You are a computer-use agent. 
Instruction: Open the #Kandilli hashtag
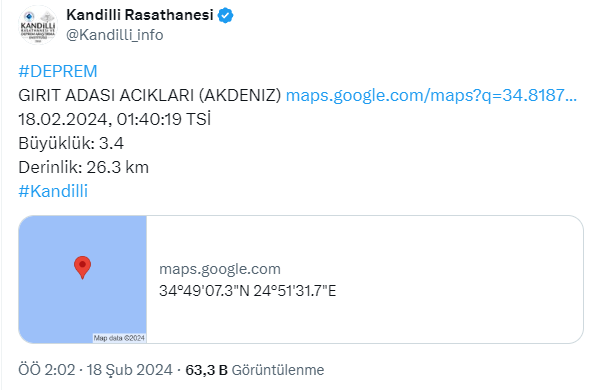click(x=53, y=191)
